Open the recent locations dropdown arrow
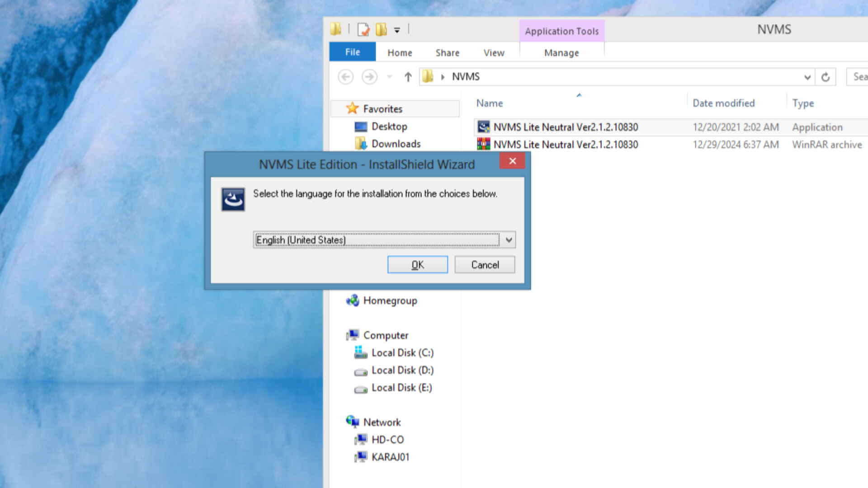This screenshot has width=868, height=488. tap(389, 77)
